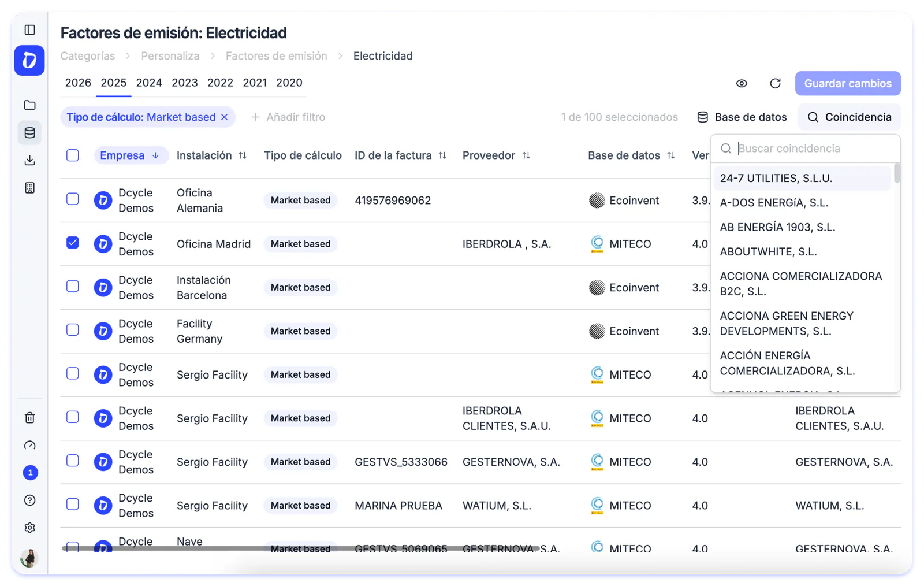This screenshot has width=924, height=586.
Task: Click the horizontal table scrollbar
Action: click(x=300, y=548)
